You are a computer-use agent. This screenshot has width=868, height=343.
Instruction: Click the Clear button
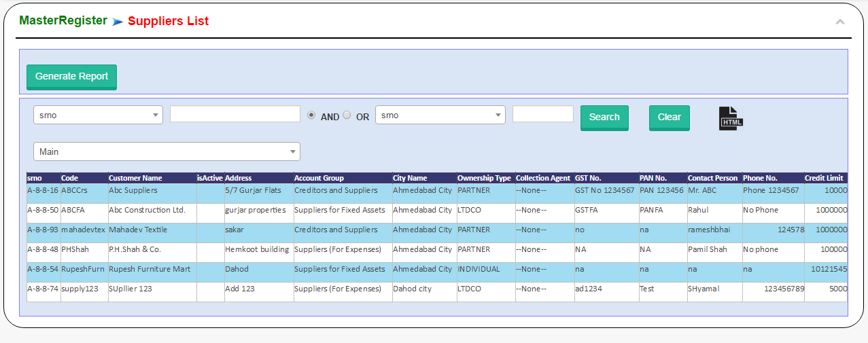pos(669,117)
